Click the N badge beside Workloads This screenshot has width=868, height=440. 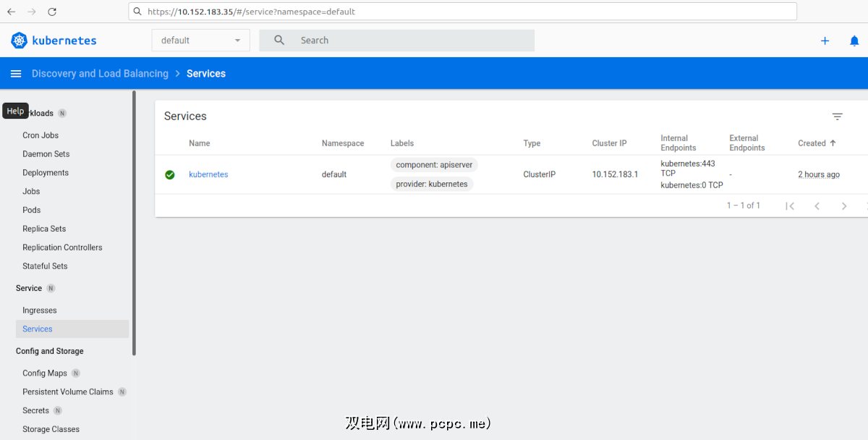[x=62, y=114]
